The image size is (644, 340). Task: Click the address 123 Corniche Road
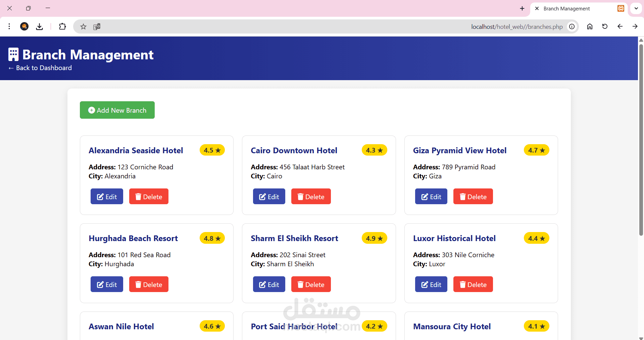tap(145, 167)
